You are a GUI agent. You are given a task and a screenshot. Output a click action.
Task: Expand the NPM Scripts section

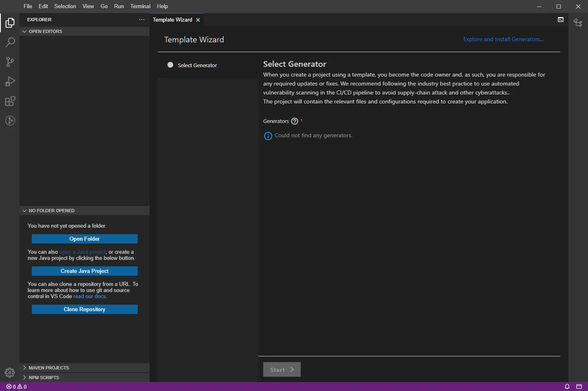(44, 378)
